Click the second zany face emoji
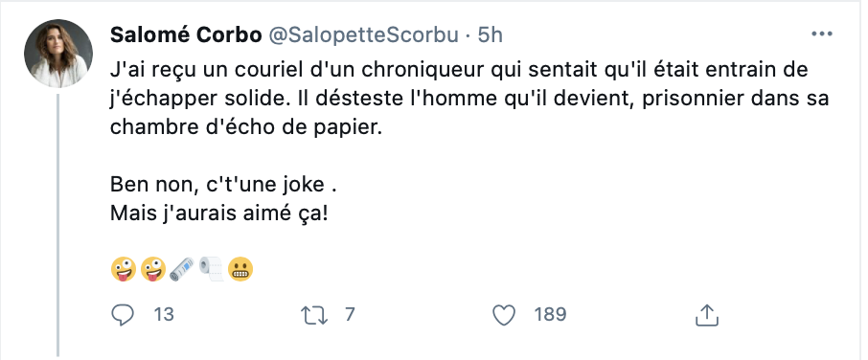The width and height of the screenshot is (868, 360). pos(152,269)
